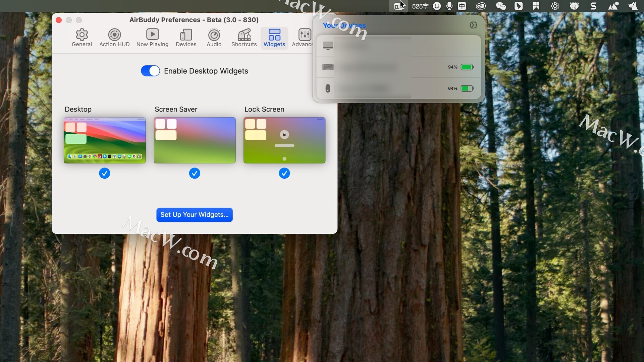Select the desktop computer device row

[398, 46]
